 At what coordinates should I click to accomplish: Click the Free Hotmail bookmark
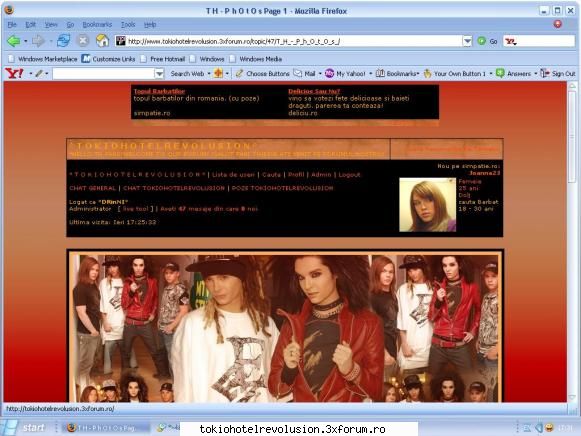pos(163,59)
